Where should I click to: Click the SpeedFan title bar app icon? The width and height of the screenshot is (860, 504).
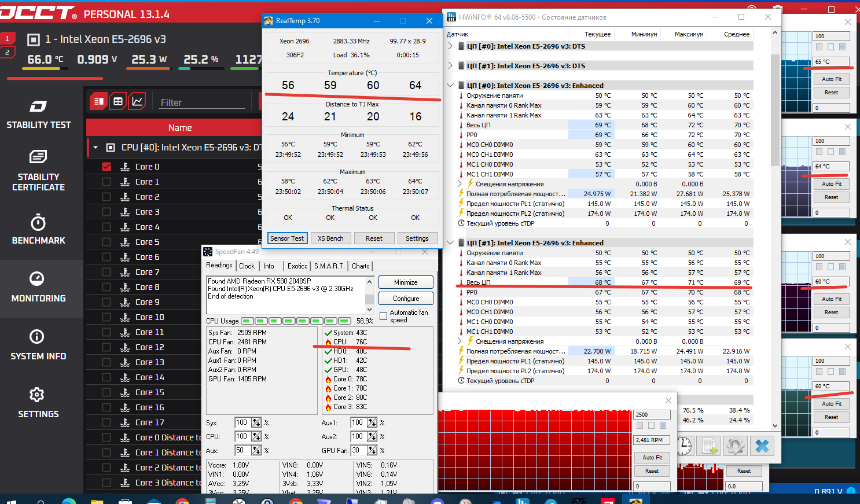click(208, 252)
